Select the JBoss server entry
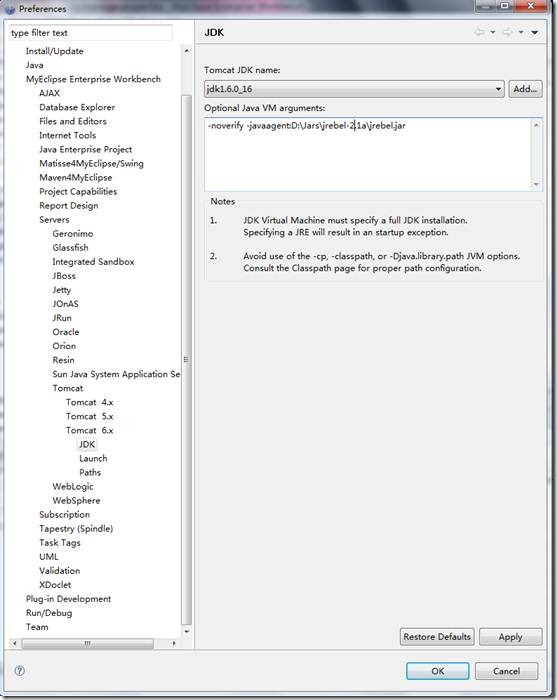 click(x=64, y=275)
